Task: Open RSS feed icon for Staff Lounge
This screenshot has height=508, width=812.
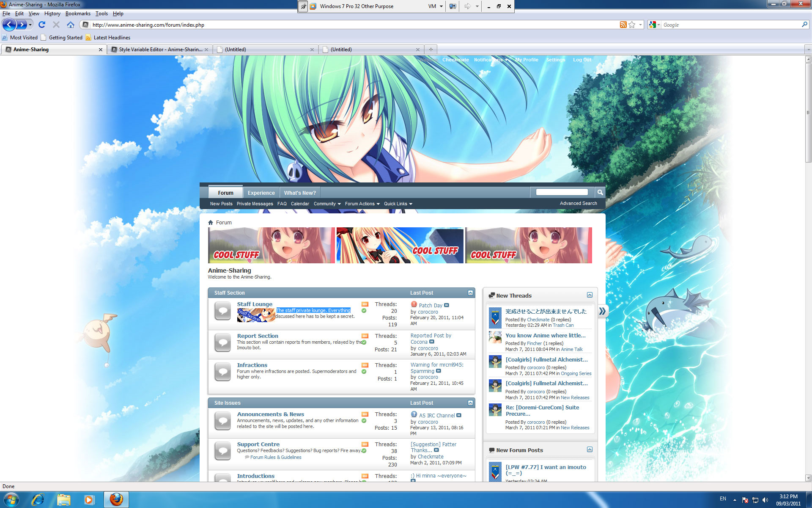Action: (x=365, y=304)
